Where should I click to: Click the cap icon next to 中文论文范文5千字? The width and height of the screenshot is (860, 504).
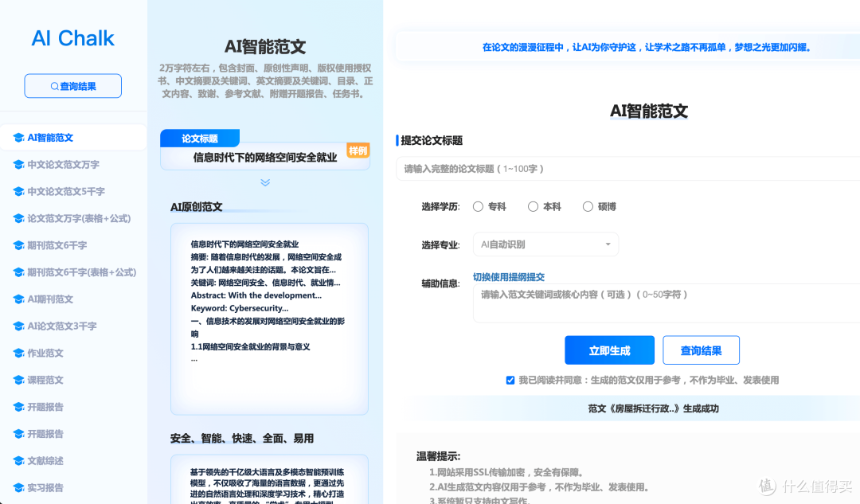pos(18,191)
